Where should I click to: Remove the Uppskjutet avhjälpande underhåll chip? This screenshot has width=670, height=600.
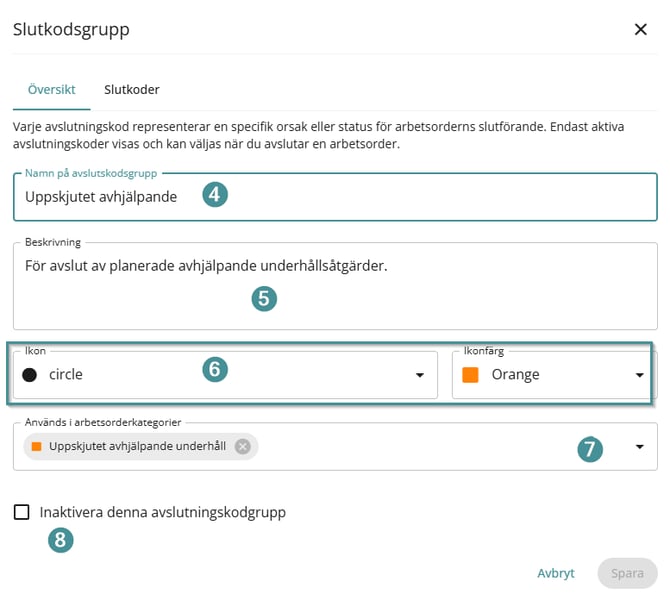click(x=243, y=447)
